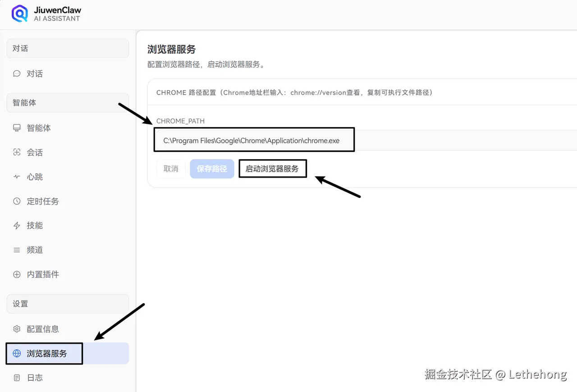Focus the CHROME_PATH input field
Screen dimensions: 577x392
pyautogui.click(x=366, y=140)
